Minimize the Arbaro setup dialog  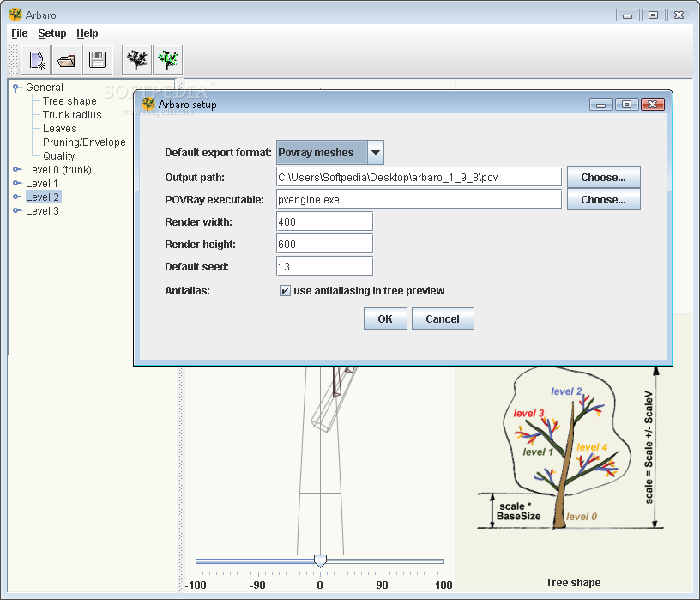tap(601, 105)
